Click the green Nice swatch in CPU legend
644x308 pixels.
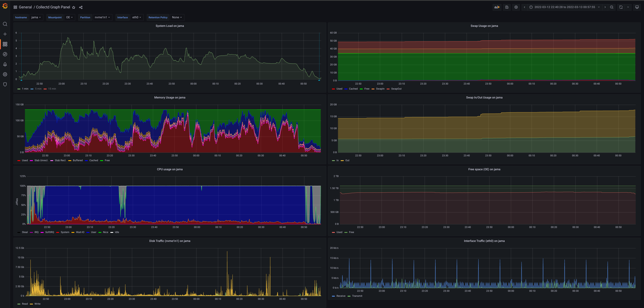[100, 233]
